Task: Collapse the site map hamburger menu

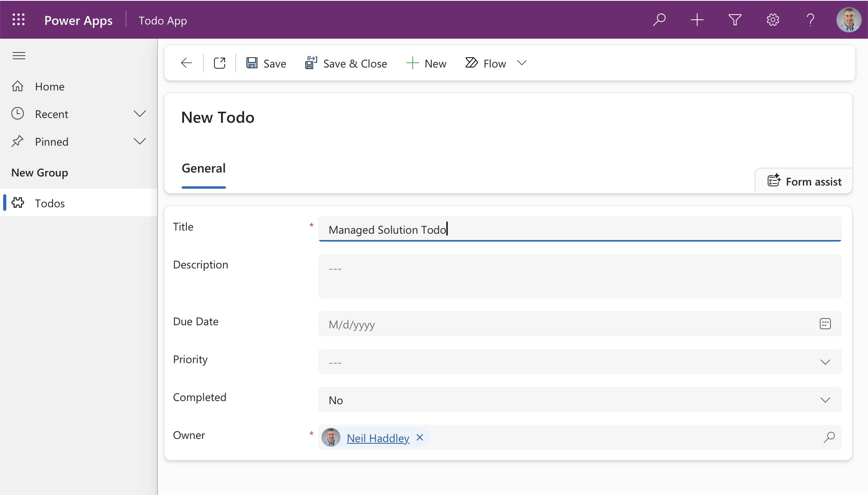Action: pos(19,56)
